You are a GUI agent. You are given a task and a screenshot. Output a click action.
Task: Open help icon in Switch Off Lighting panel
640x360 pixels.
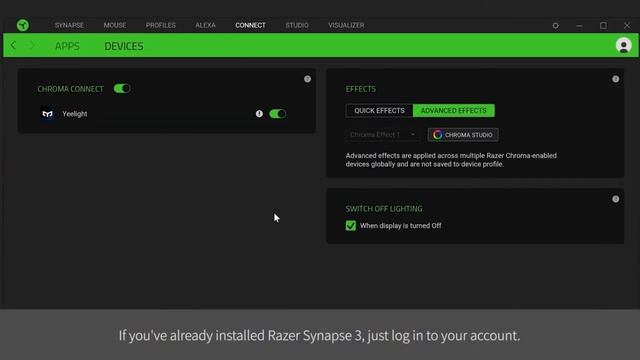616,199
